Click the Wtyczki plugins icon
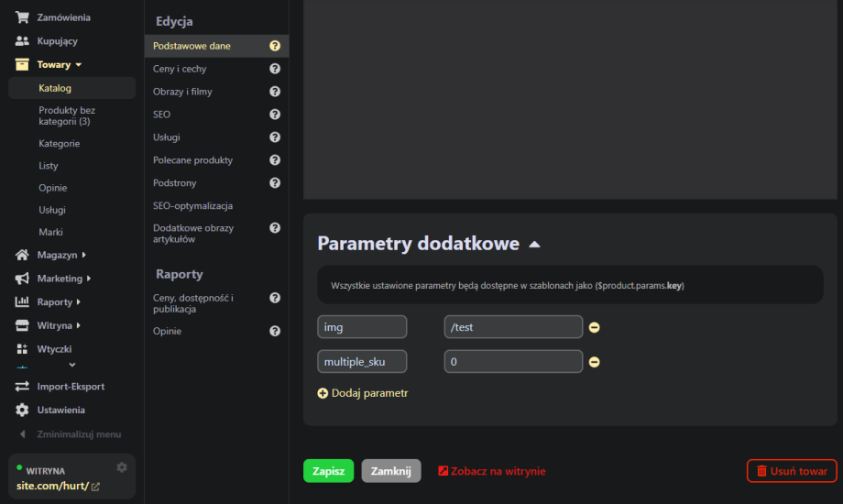Screen dimensions: 843x504 (x=22, y=349)
